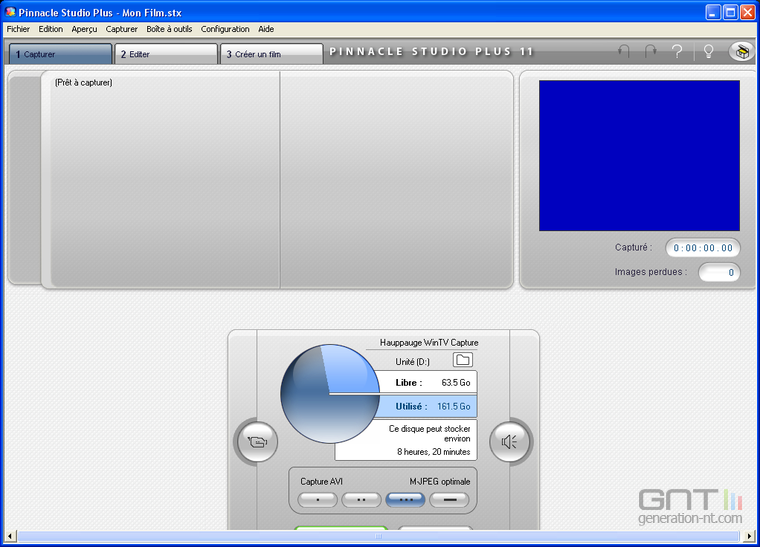This screenshot has width=760, height=547.
Task: Open audio settings with the speaker button
Action: coord(510,441)
